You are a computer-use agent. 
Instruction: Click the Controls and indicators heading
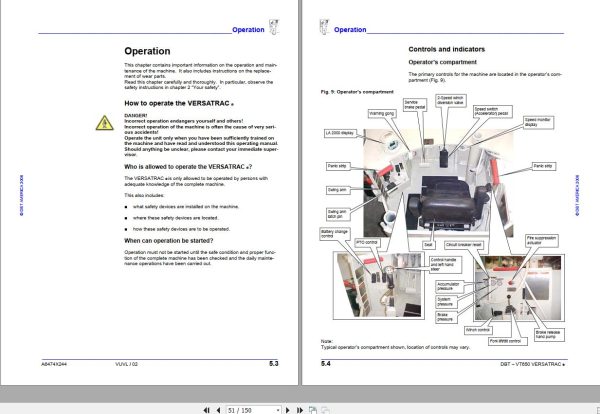click(x=447, y=49)
